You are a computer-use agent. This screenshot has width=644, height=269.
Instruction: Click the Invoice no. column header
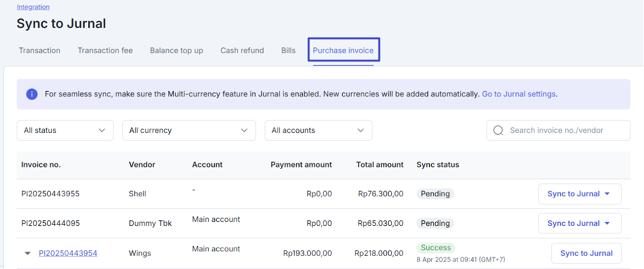pyautogui.click(x=41, y=165)
